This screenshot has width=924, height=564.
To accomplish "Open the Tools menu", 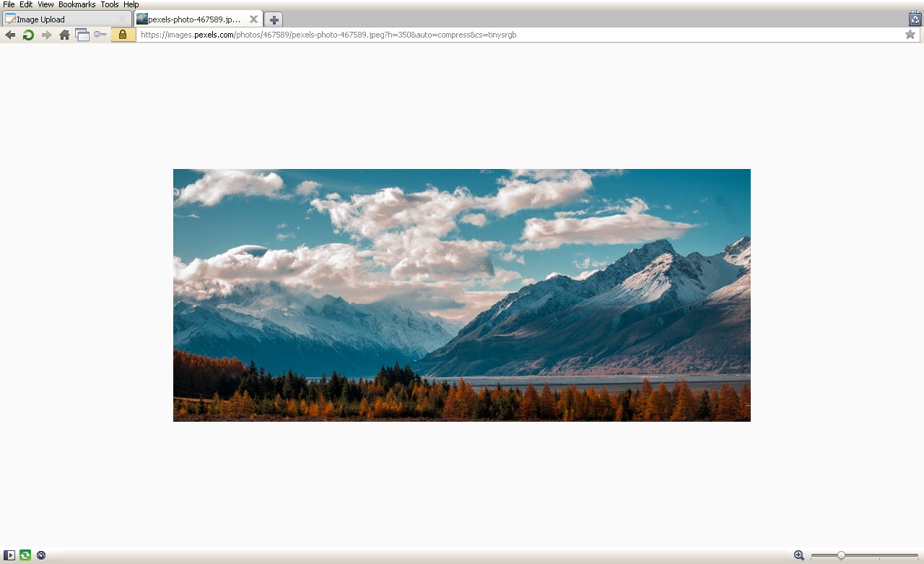I will [x=110, y=4].
